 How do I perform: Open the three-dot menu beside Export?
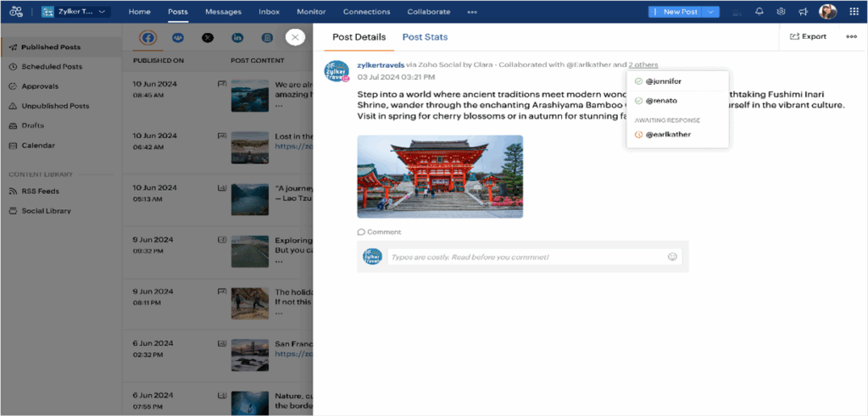pyautogui.click(x=851, y=36)
